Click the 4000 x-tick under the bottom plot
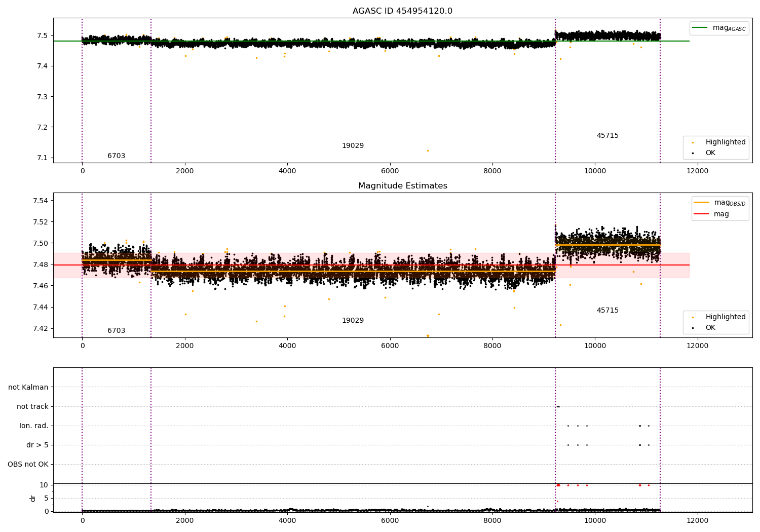Image resolution: width=760 pixels, height=532 pixels. [x=287, y=521]
